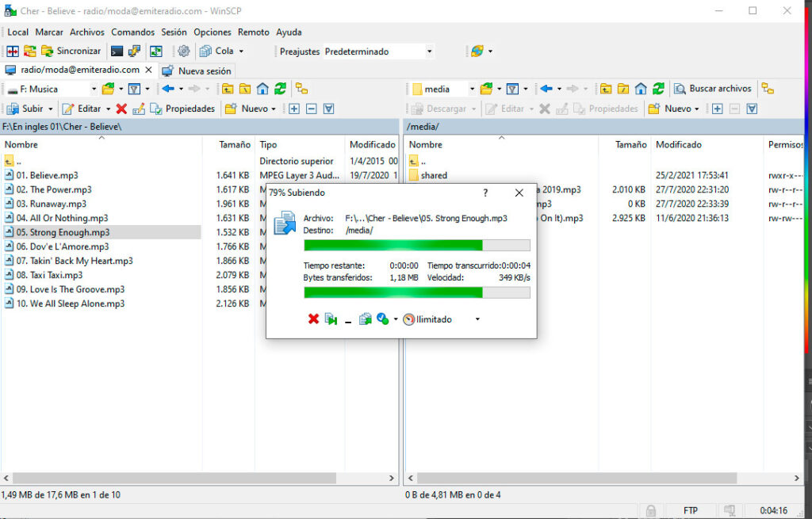Click Buscar archivos button
This screenshot has height=519, width=812.
713,89
